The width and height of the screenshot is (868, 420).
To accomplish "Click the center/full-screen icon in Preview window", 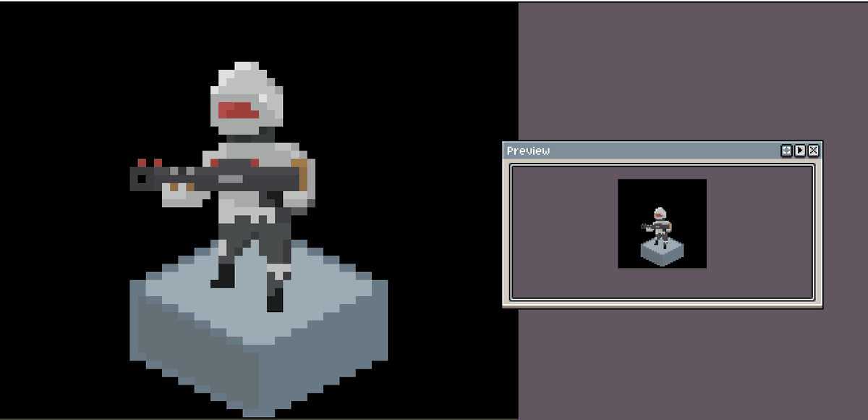I will (x=786, y=151).
